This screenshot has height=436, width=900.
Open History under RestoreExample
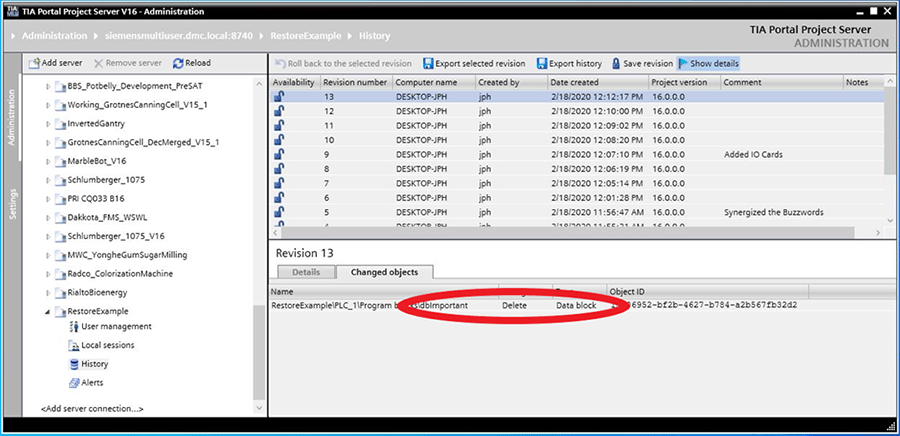coord(88,364)
